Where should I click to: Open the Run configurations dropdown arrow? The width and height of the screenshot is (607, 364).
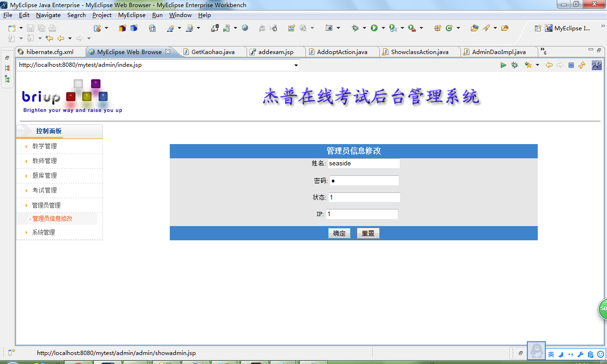pyautogui.click(x=383, y=28)
